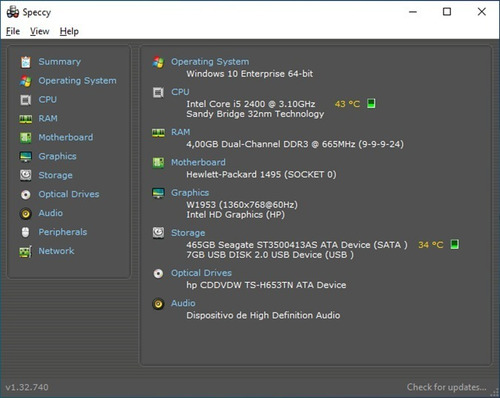Viewport: 500px width, 398px height.
Task: Open the File menu
Action: pos(13,31)
